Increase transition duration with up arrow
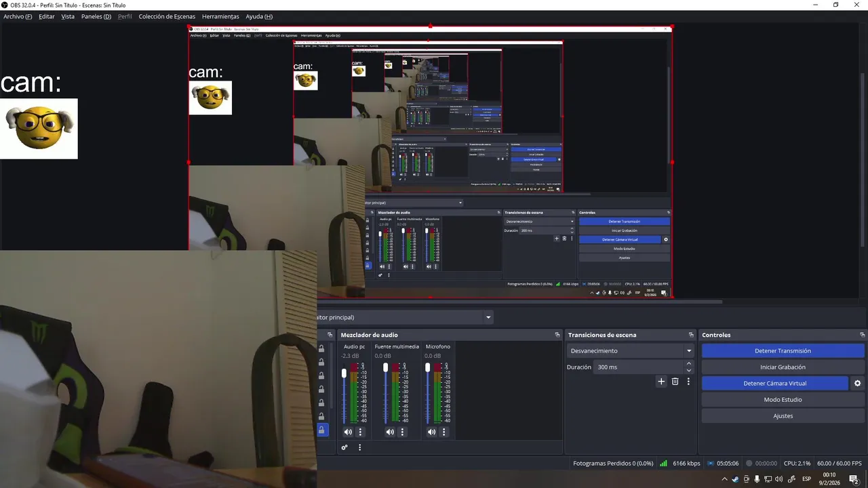 pos(689,364)
